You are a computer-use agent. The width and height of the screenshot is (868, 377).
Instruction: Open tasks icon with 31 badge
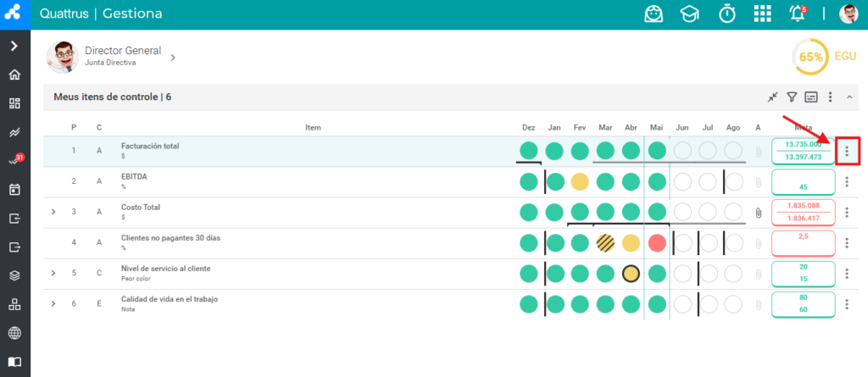tap(16, 160)
